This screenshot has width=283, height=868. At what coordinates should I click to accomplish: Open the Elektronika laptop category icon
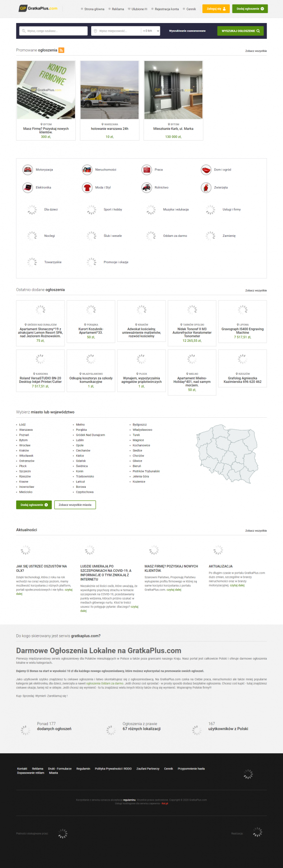tap(28, 187)
